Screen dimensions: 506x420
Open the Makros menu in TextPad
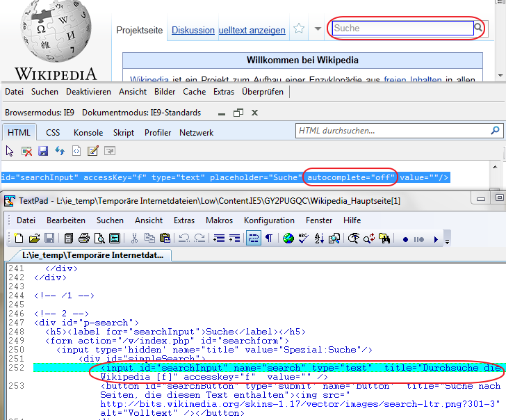(x=219, y=220)
